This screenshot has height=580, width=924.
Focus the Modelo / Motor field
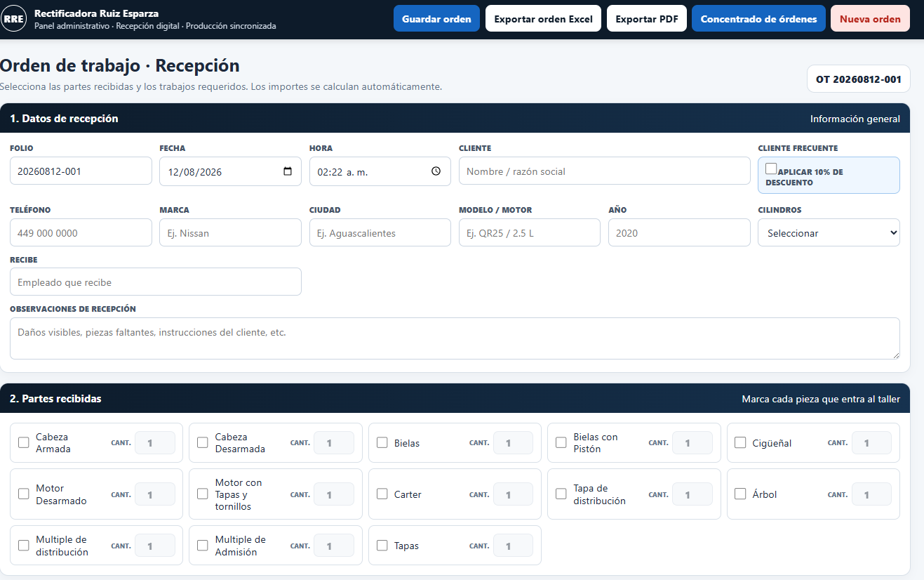pos(530,232)
